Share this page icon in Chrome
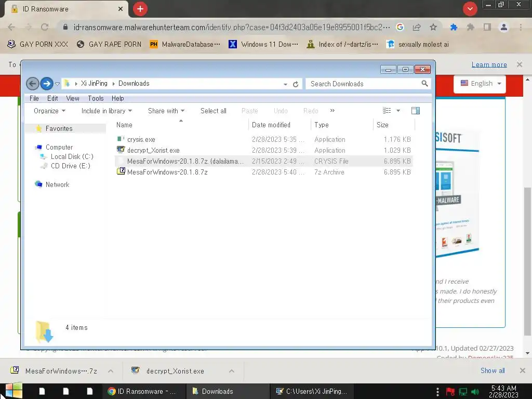The image size is (532, 399). pyautogui.click(x=417, y=27)
